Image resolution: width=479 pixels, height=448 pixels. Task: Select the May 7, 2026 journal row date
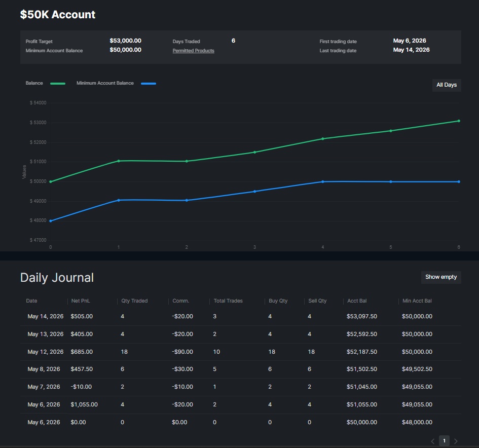coord(44,387)
